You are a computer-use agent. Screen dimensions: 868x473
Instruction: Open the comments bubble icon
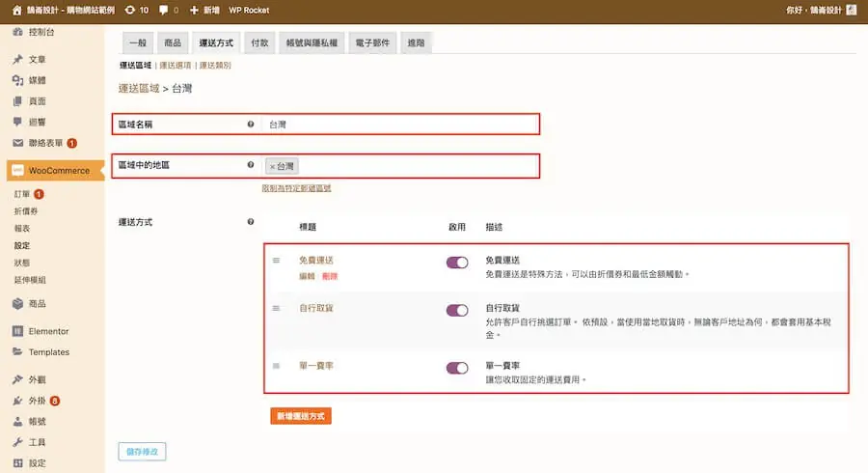pos(163,10)
